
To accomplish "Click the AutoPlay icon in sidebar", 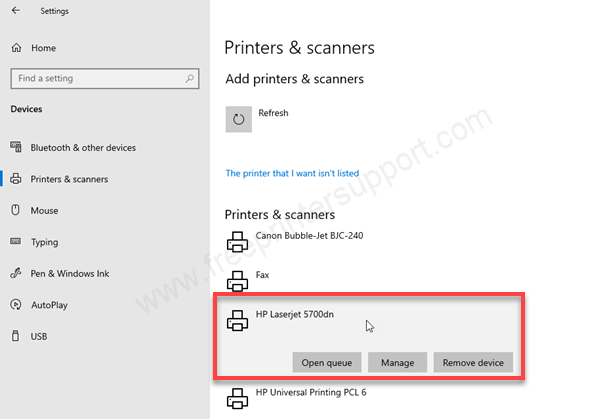I will 16,304.
